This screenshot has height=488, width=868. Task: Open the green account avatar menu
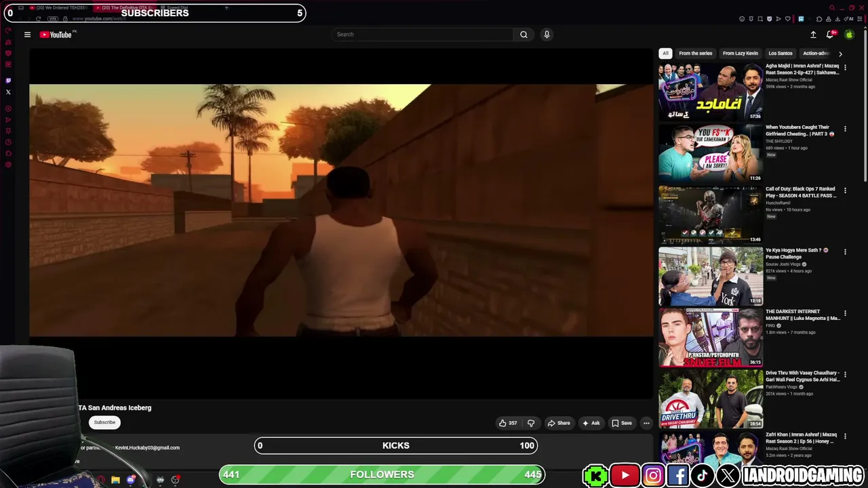(x=849, y=35)
